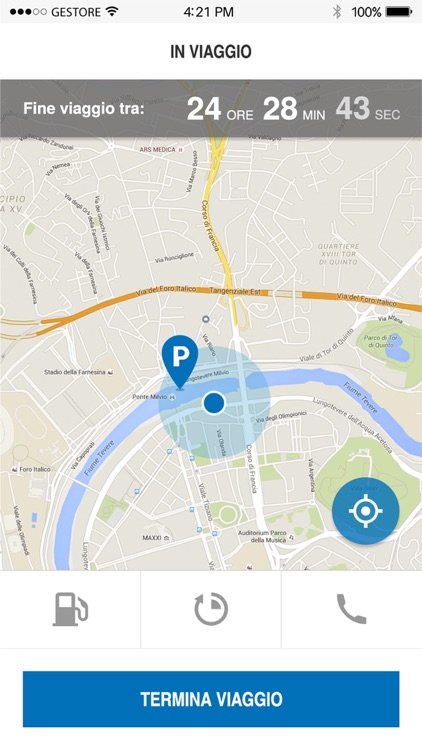The height and width of the screenshot is (750, 422).
Task: Tap the 24 ORE countdown value
Action: click(x=220, y=109)
